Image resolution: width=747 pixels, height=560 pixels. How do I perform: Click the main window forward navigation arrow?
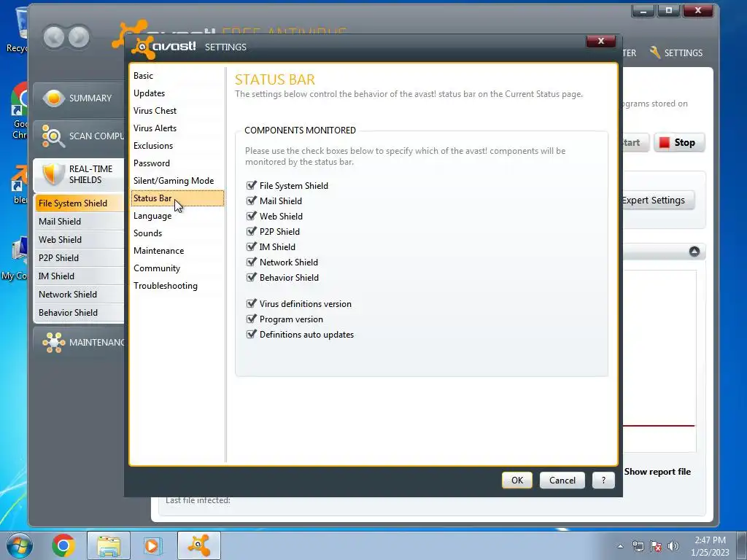pos(79,37)
